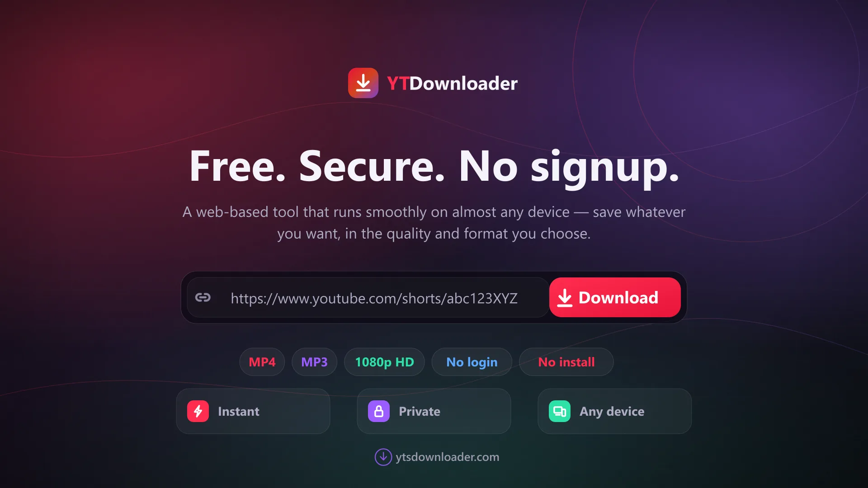
Task: Click the download arrow inside Download button
Action: (565, 298)
